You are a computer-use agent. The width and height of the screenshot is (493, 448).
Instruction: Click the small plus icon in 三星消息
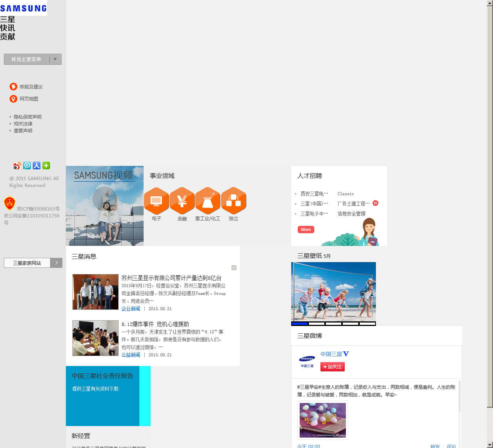pyautogui.click(x=234, y=267)
